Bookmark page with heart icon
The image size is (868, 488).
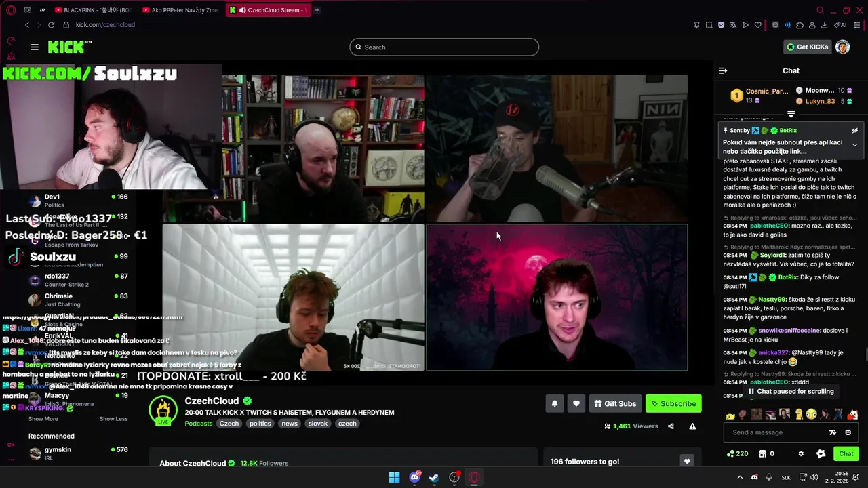click(x=757, y=25)
